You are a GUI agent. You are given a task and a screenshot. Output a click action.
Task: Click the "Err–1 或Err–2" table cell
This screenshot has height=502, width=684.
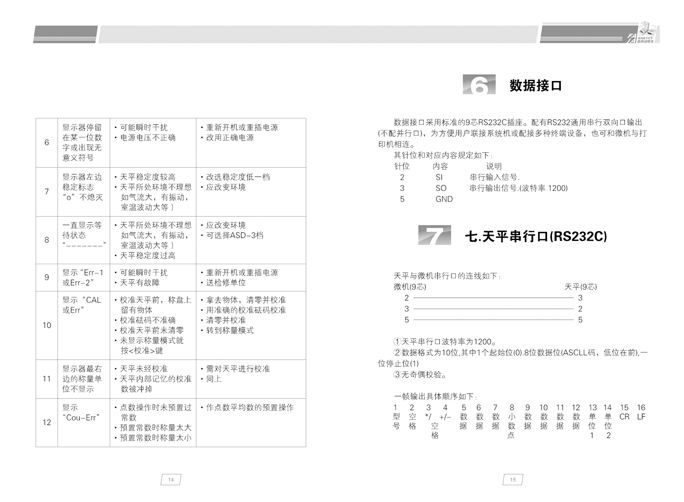pyautogui.click(x=83, y=276)
